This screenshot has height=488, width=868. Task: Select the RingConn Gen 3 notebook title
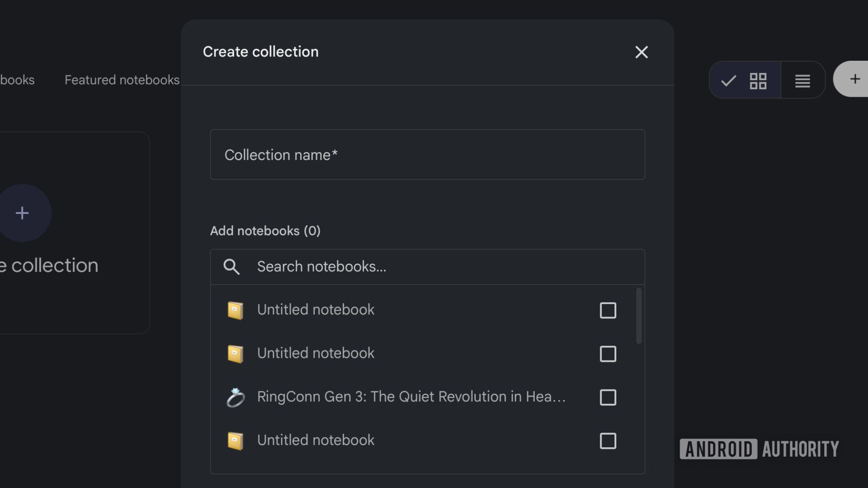[411, 396]
